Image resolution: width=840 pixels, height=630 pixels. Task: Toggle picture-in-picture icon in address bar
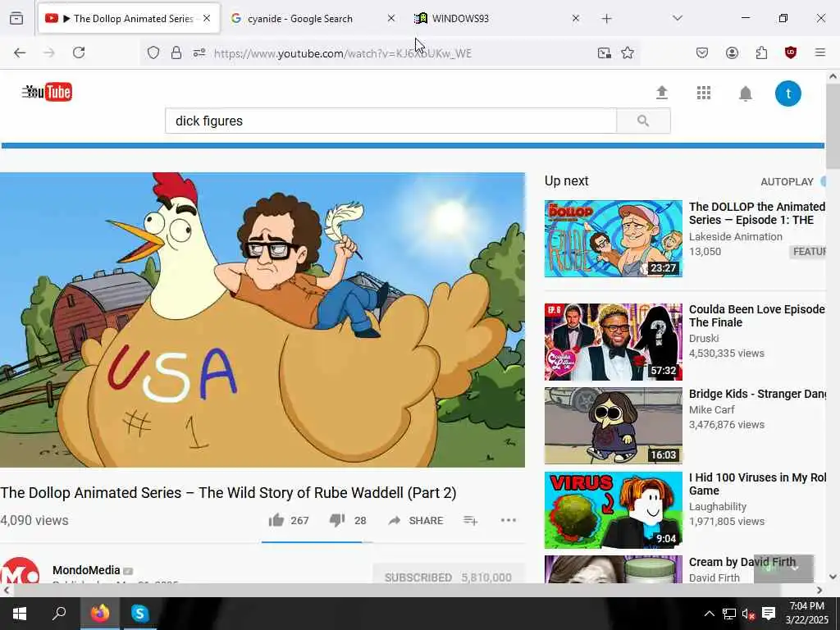click(x=605, y=53)
